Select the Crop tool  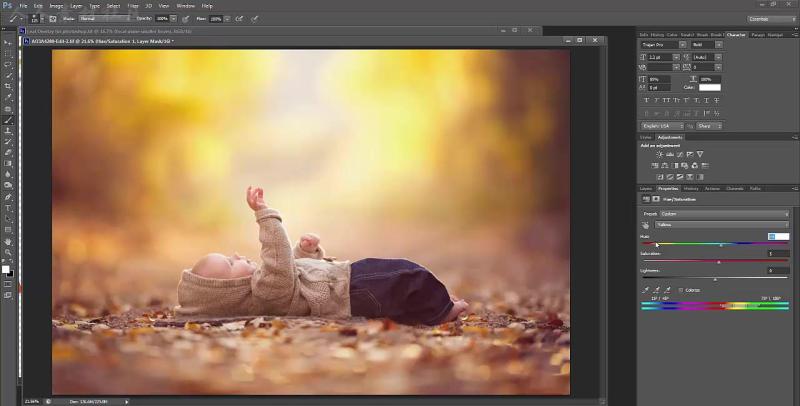point(8,86)
